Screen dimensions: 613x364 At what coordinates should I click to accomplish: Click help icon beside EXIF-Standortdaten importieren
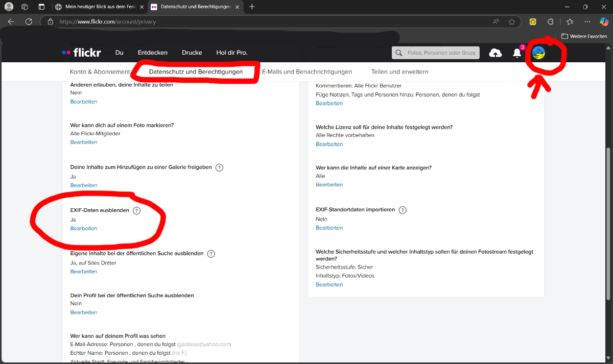403,210
